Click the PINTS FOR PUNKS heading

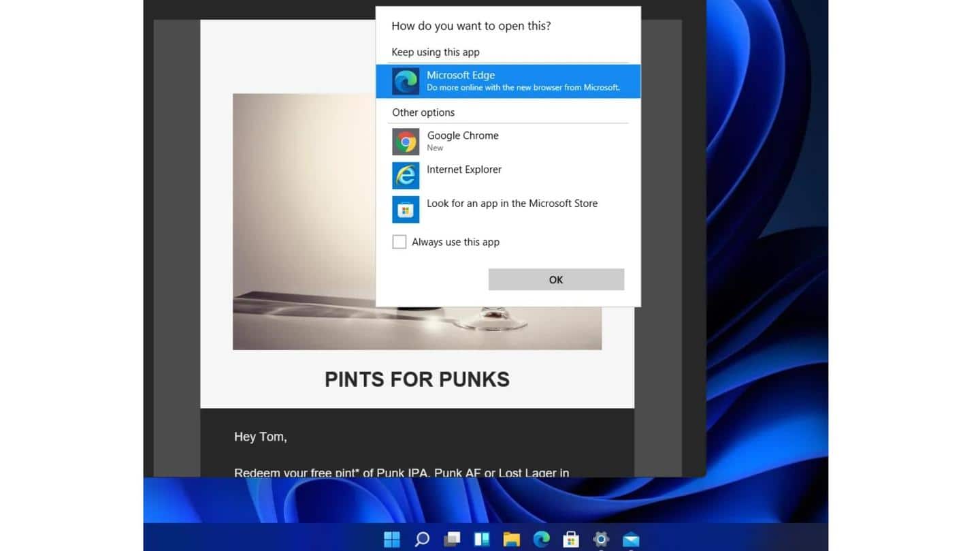417,379
